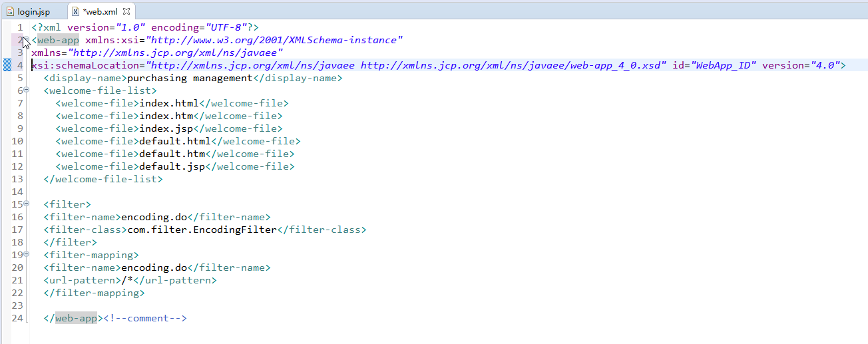Click the welcome file default.jsp

click(172, 166)
